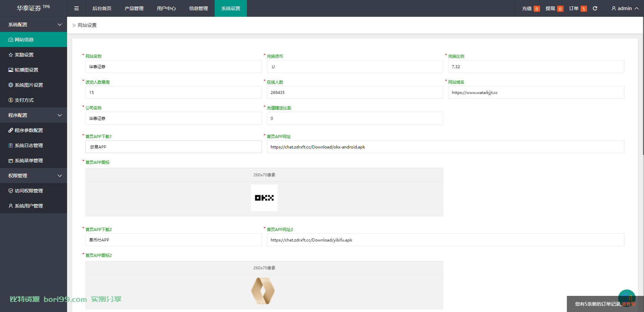Click the gold hexagon app icon thumbnail
The image size is (644, 312).
pos(263,291)
